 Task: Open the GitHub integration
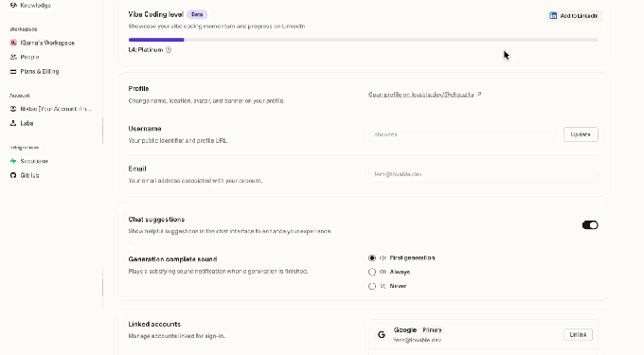(x=25, y=175)
